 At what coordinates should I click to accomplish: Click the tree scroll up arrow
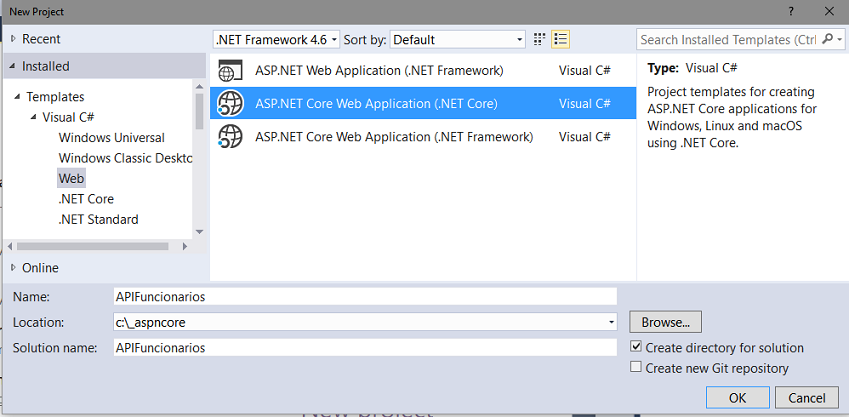199,86
